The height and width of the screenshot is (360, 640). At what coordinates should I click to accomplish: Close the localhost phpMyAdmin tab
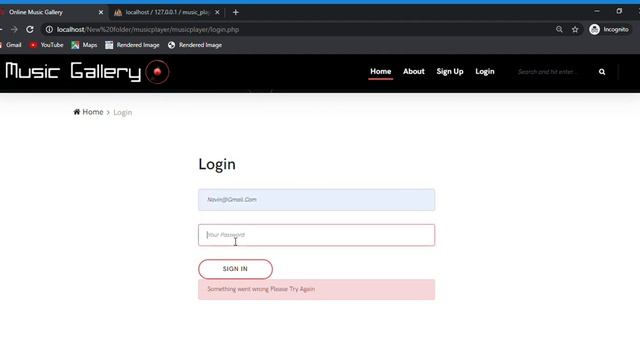click(217, 12)
